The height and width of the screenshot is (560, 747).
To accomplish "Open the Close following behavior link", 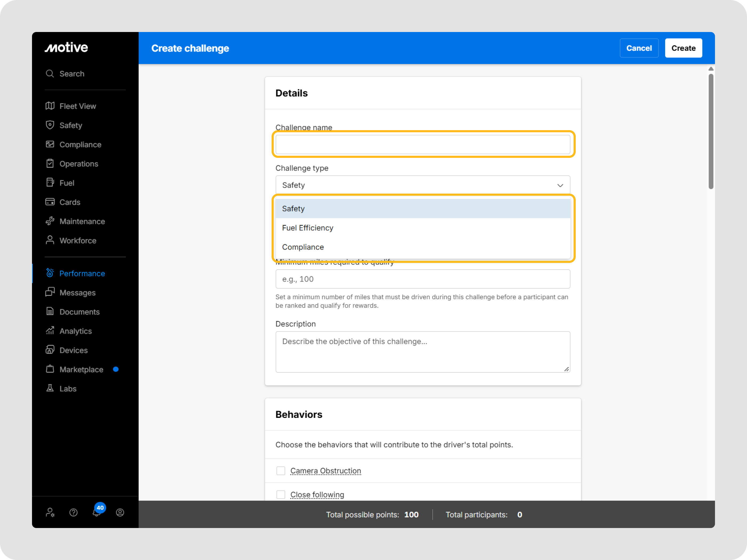I will [317, 494].
